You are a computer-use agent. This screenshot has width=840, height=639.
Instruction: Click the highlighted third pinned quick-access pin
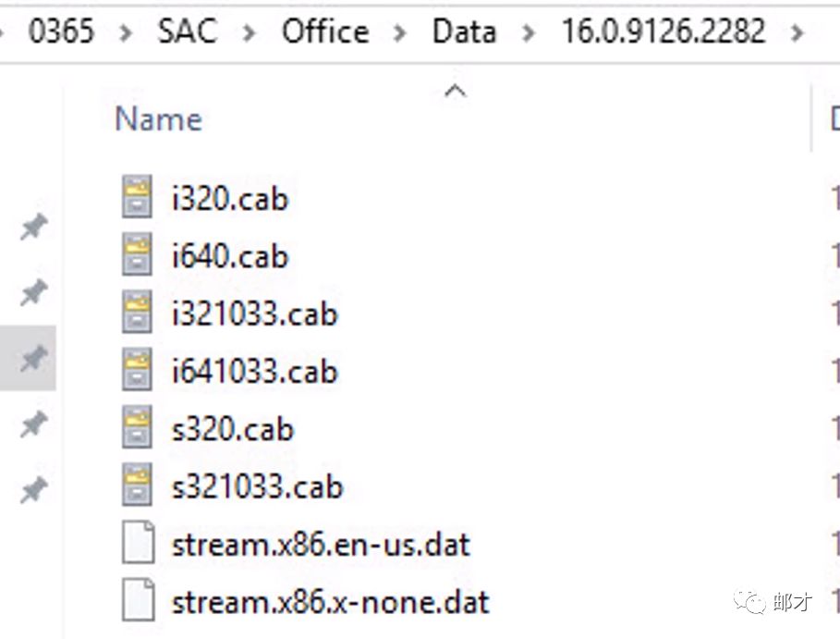33,359
